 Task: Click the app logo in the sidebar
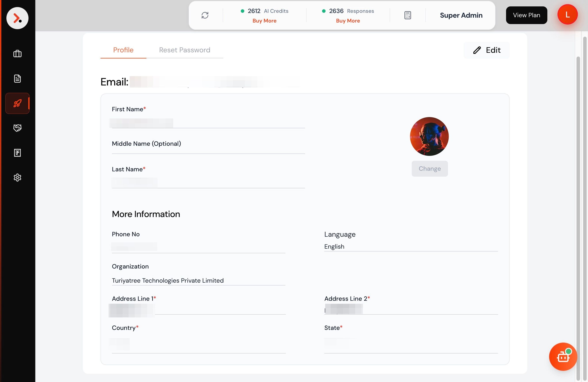point(17,18)
